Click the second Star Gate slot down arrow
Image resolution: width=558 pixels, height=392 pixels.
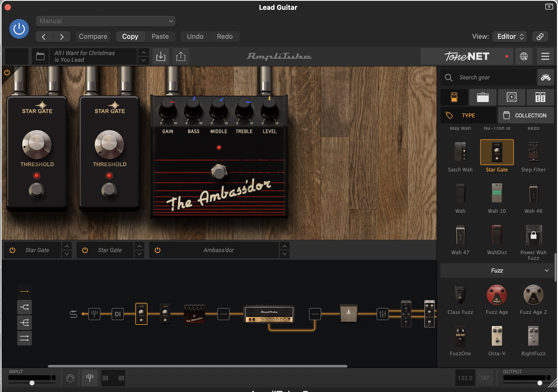(139, 254)
